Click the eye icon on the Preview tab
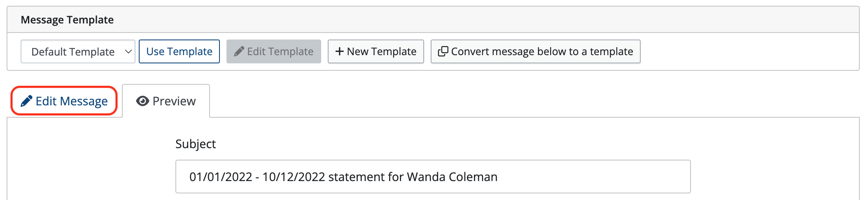 142,101
